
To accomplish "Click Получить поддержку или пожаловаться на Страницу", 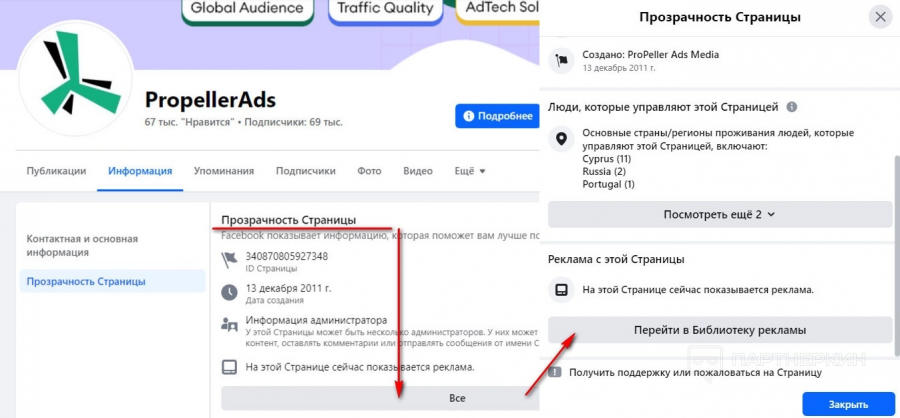I will coord(696,373).
